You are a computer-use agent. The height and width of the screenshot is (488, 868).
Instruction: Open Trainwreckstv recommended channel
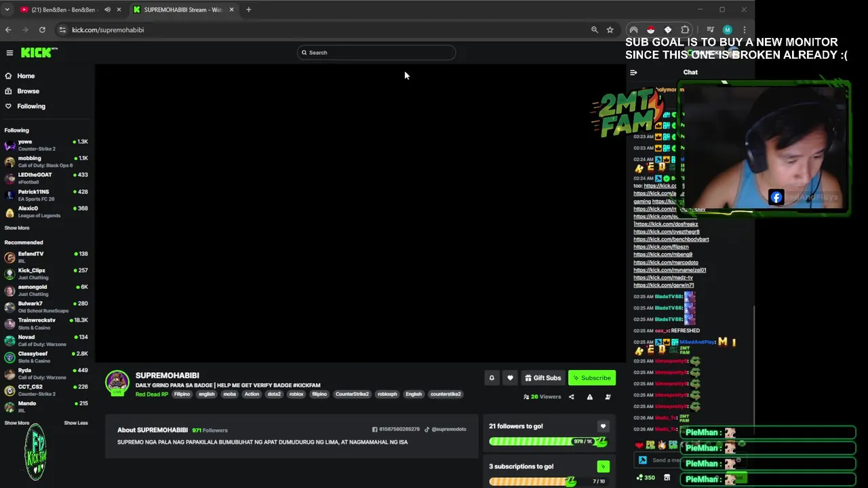(x=46, y=323)
